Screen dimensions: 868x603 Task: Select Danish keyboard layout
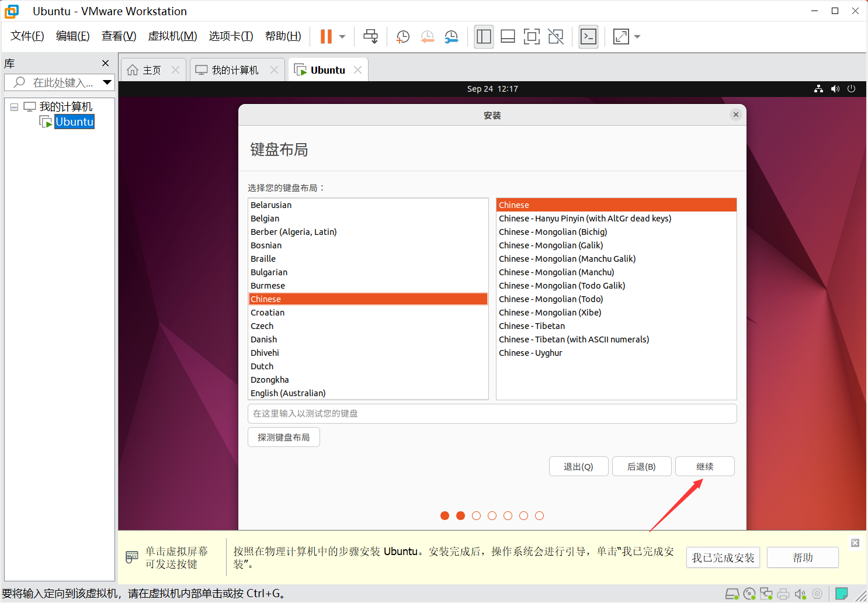tap(369, 339)
